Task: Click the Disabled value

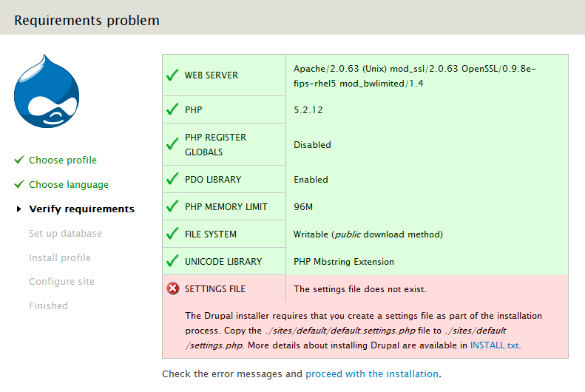Action: (312, 145)
